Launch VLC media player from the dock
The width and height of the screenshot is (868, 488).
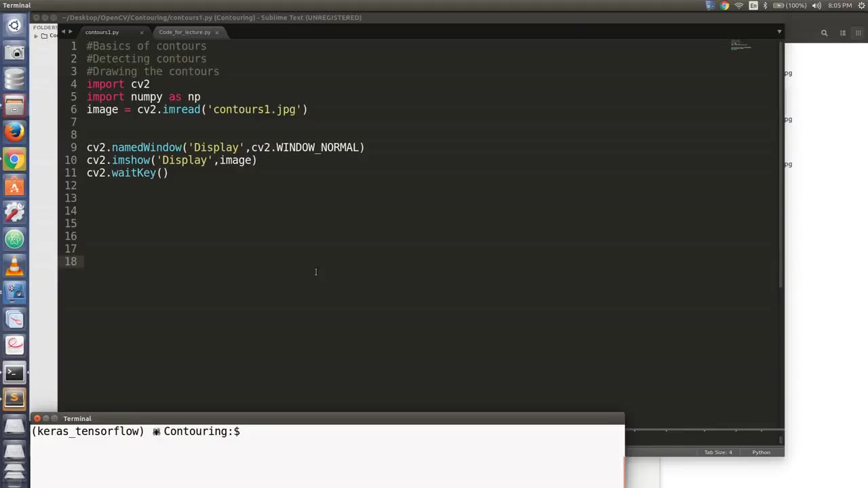pyautogui.click(x=14, y=266)
